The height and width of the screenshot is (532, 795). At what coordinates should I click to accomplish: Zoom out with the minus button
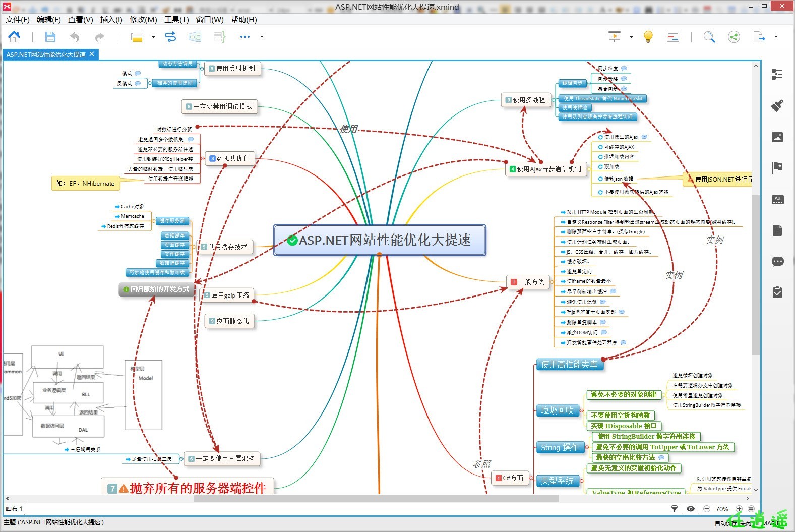707,509
